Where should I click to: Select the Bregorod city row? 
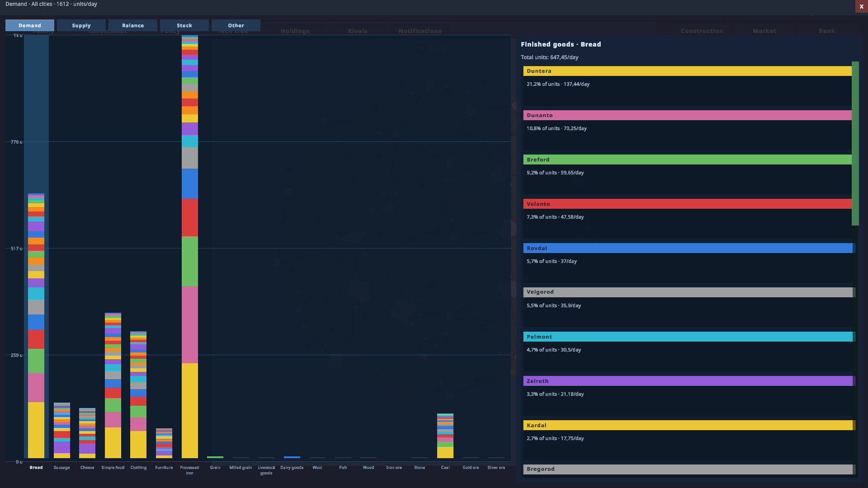pos(688,469)
